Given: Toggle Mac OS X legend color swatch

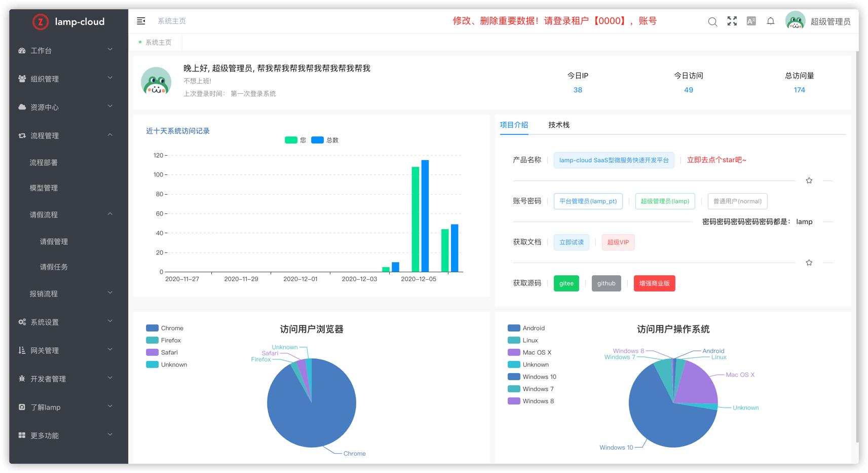Looking at the screenshot, I should point(514,352).
